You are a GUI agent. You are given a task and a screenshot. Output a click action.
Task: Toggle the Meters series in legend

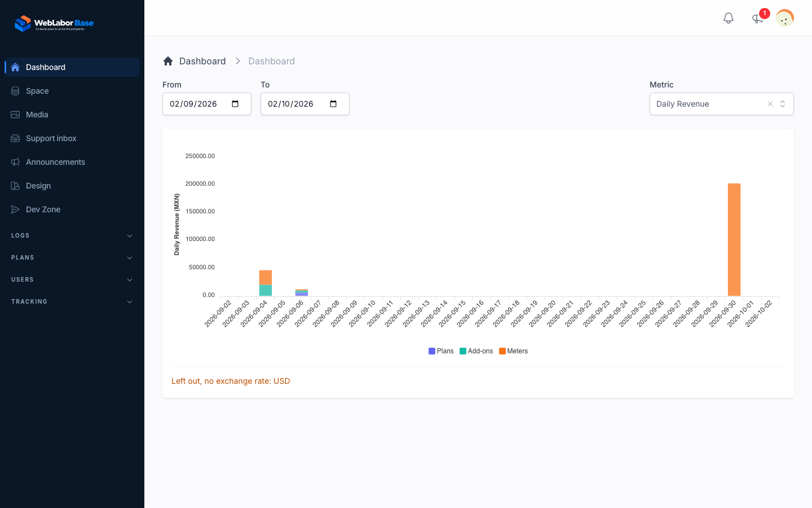(x=514, y=351)
